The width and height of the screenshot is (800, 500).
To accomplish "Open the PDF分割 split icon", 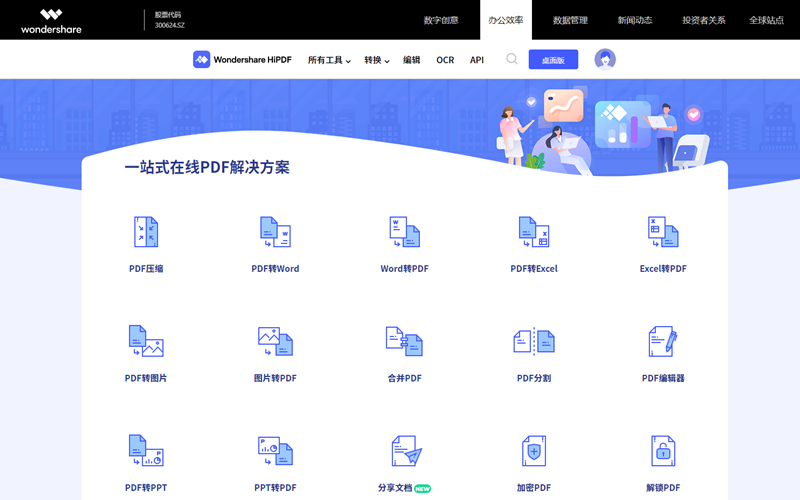I will coord(534,341).
